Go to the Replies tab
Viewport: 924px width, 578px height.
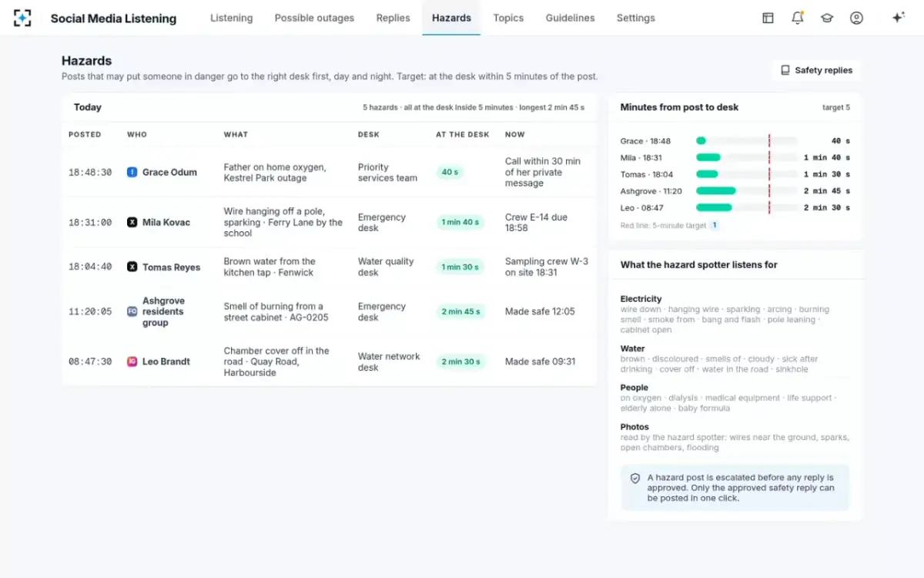click(x=393, y=18)
